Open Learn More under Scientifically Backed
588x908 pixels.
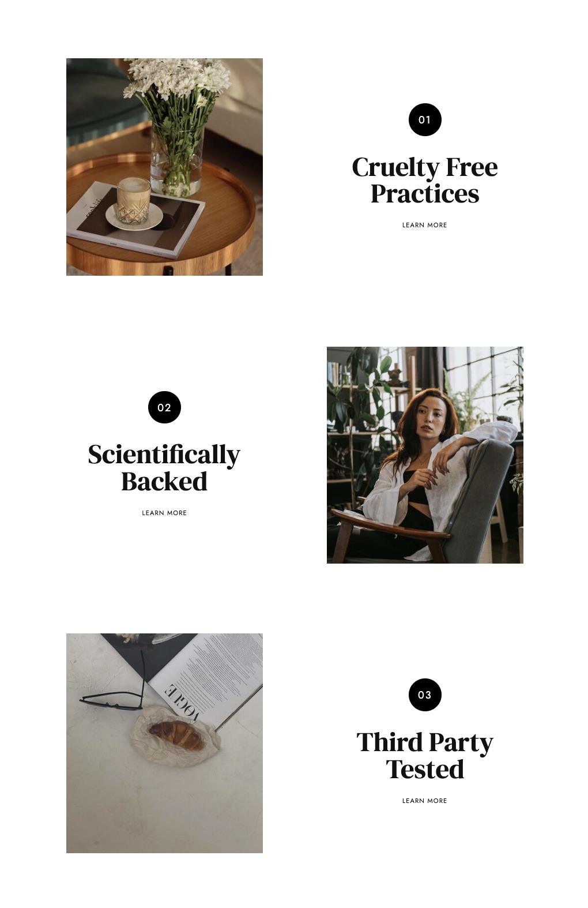[164, 513]
